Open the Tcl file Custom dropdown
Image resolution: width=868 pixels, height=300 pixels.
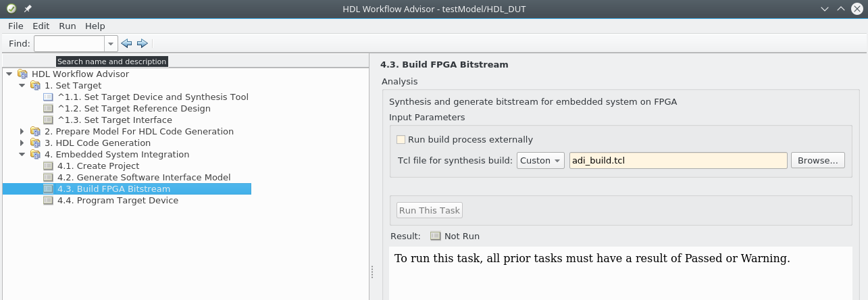tap(540, 161)
